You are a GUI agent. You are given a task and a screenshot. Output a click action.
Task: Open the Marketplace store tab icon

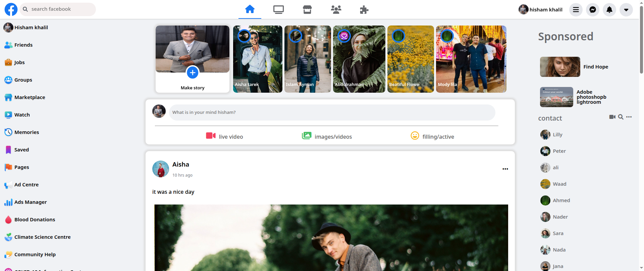tap(307, 10)
